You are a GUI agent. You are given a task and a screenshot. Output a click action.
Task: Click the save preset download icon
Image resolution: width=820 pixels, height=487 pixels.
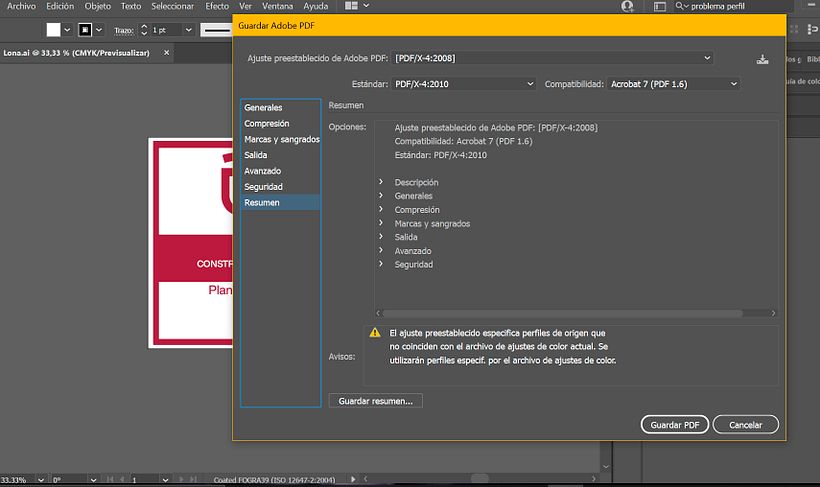coord(762,59)
